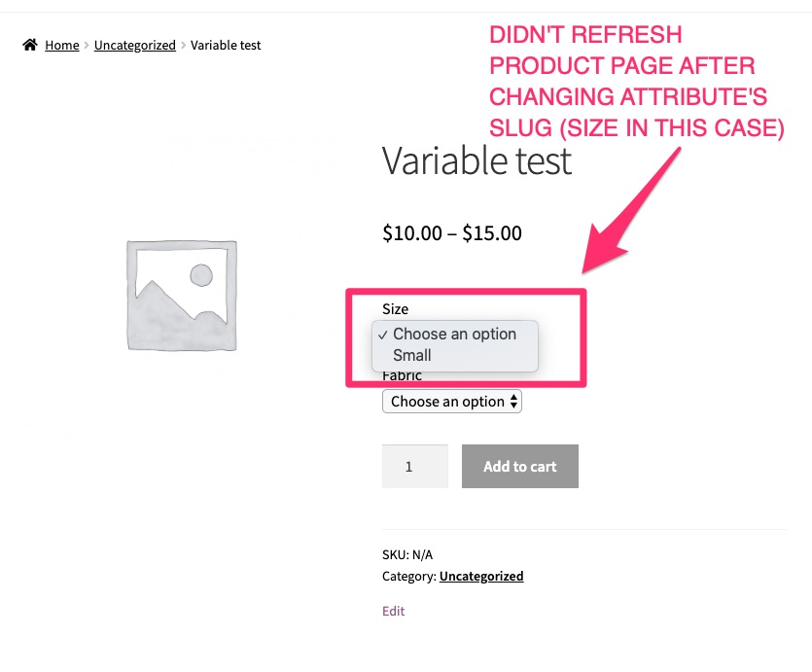Click the SKU: N/A text

[x=407, y=554]
